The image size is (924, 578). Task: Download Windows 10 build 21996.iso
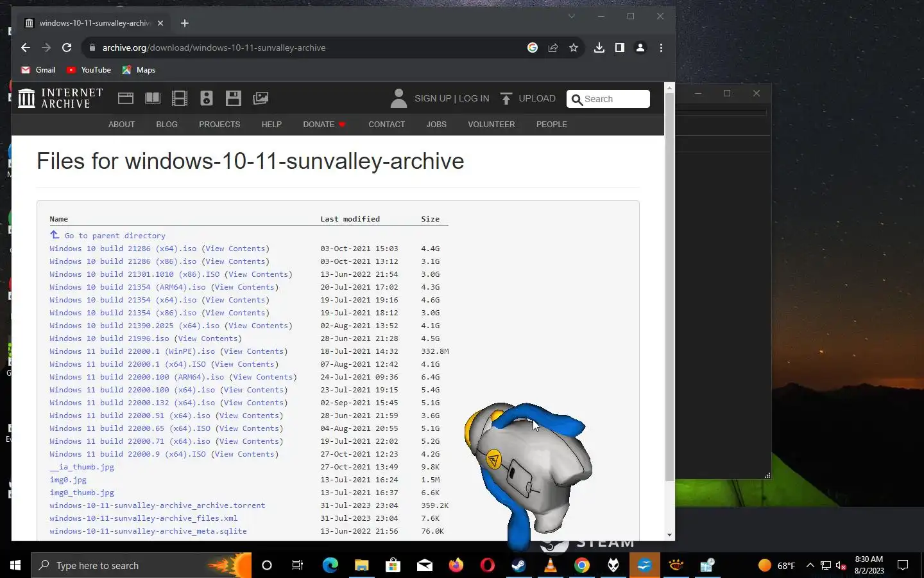click(109, 338)
